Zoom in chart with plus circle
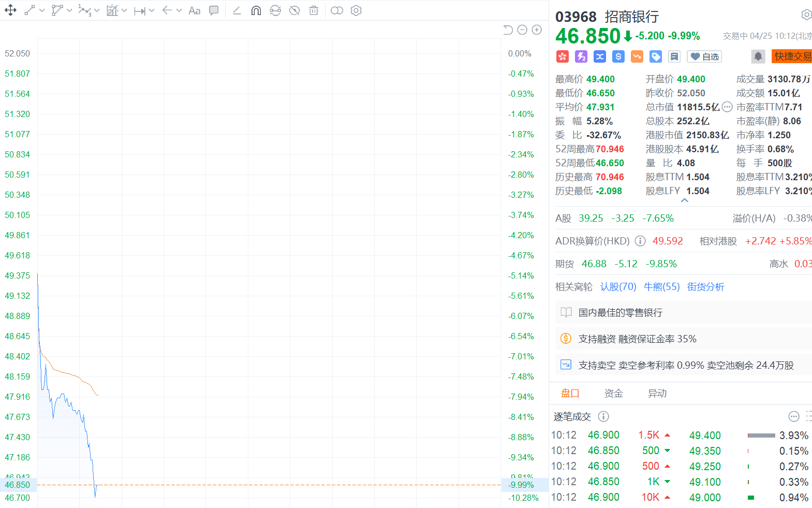The width and height of the screenshot is (812, 508). point(537,30)
